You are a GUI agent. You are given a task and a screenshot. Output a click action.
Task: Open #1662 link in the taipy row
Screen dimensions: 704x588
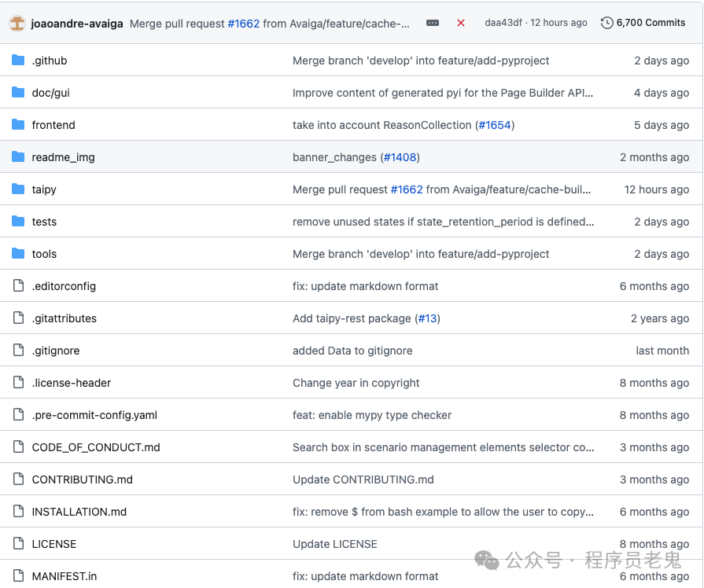(407, 189)
